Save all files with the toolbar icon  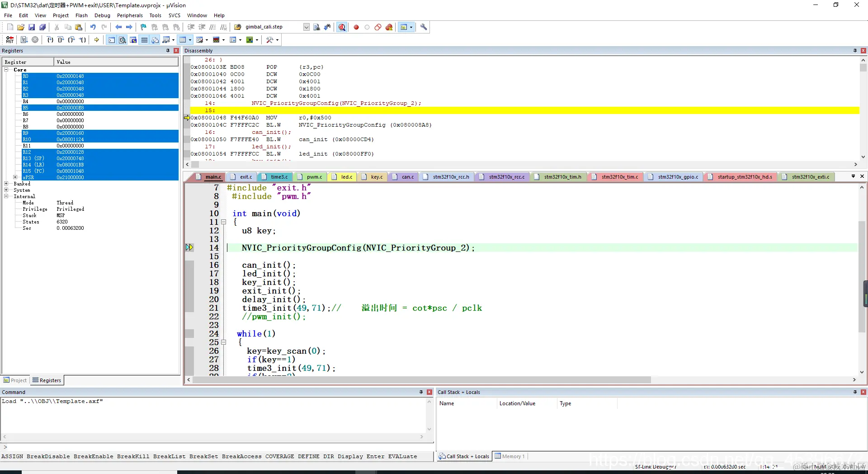tap(42, 27)
